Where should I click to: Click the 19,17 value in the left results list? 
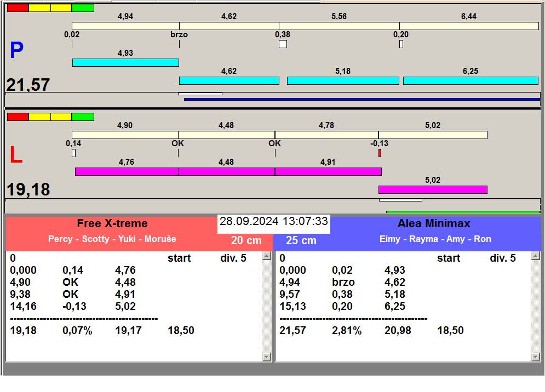[128, 330]
